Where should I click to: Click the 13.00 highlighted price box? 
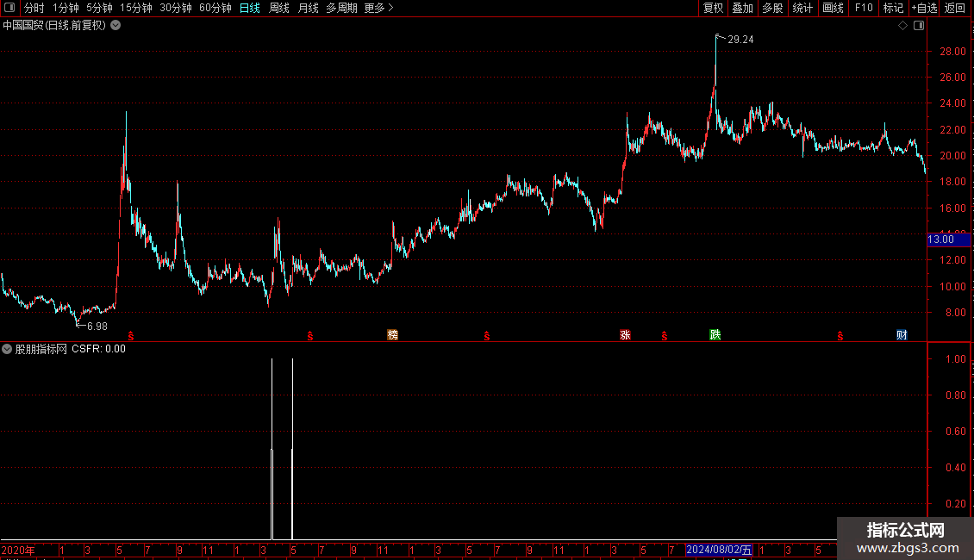948,239
